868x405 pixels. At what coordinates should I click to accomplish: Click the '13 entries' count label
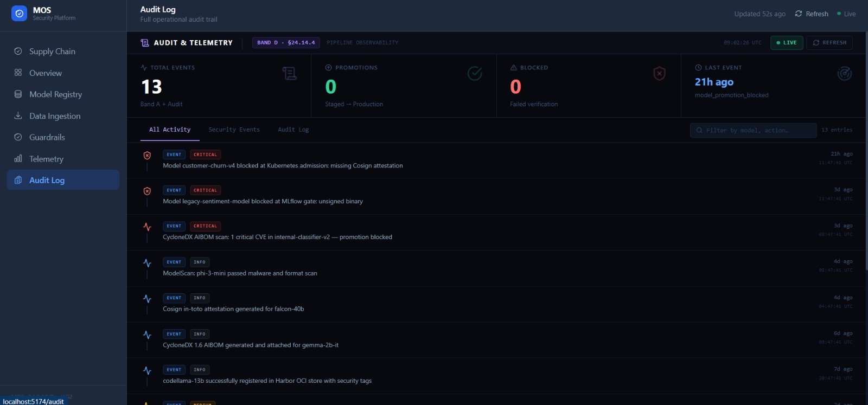click(x=837, y=130)
